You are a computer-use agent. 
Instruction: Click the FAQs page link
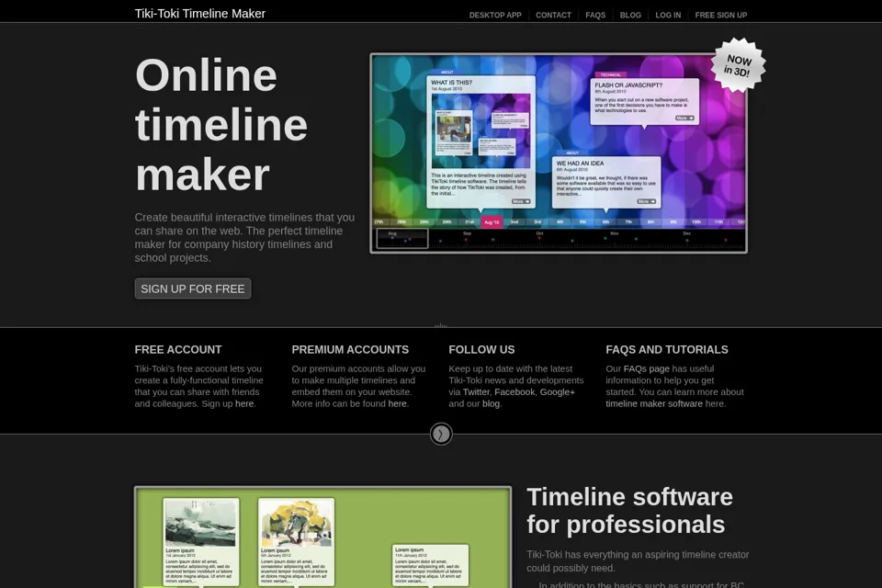[x=646, y=368]
